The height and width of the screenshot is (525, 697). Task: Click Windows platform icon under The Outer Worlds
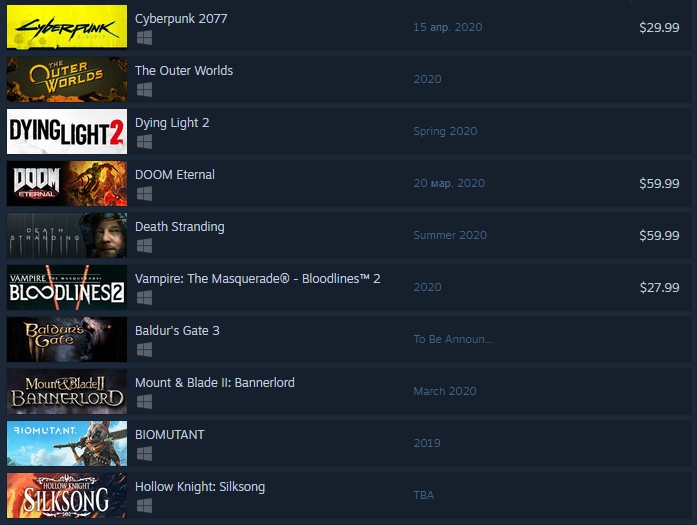144,90
